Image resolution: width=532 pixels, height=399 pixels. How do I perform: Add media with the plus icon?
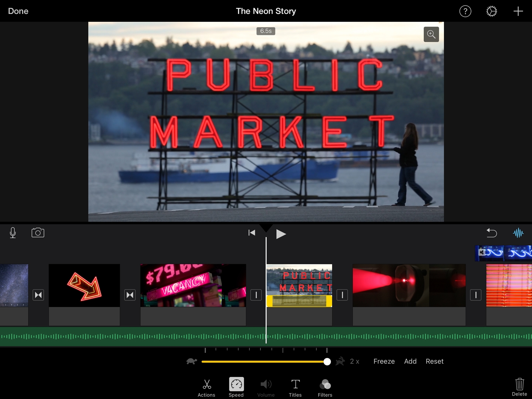(x=518, y=11)
